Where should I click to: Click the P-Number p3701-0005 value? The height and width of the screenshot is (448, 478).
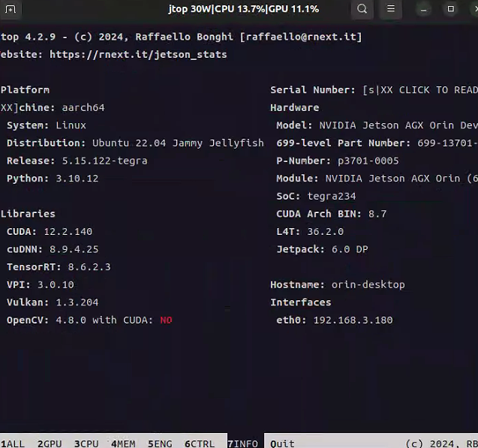coord(368,161)
